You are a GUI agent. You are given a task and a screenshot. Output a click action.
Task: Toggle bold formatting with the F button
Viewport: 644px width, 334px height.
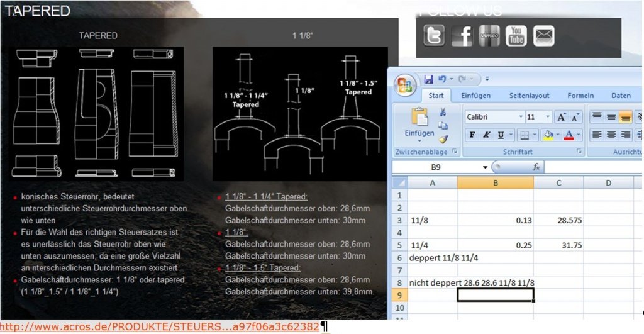pos(472,135)
